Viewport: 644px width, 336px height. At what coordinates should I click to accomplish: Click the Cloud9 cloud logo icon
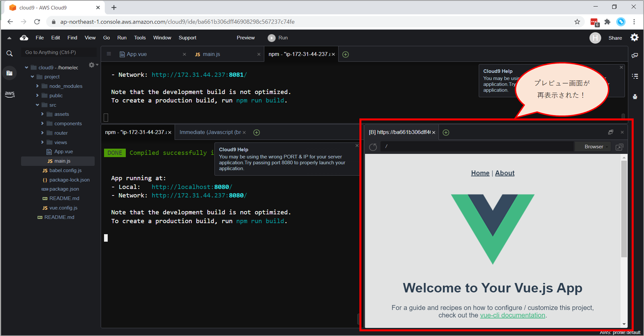(24, 38)
